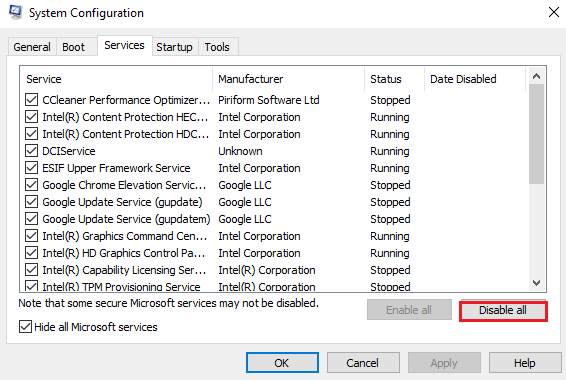Close the System Configuration window
Image resolution: width=566 pixels, height=380 pixels.
(x=553, y=13)
